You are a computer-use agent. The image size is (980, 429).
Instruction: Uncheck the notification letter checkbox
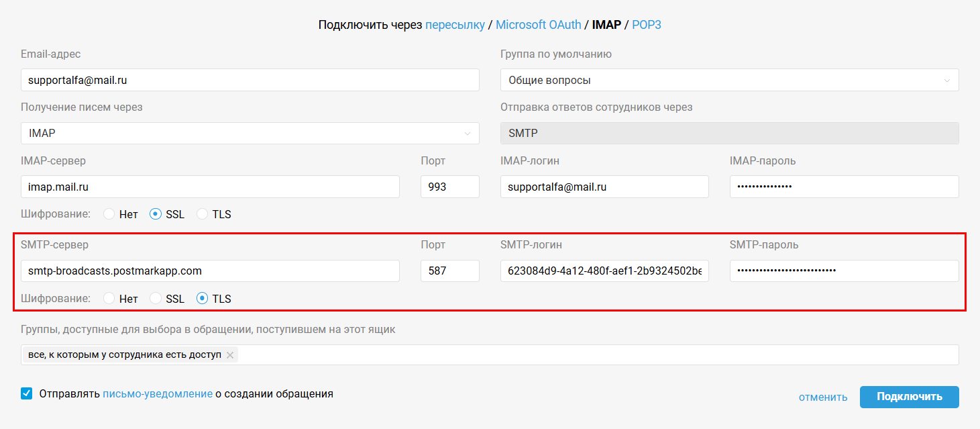pyautogui.click(x=27, y=394)
